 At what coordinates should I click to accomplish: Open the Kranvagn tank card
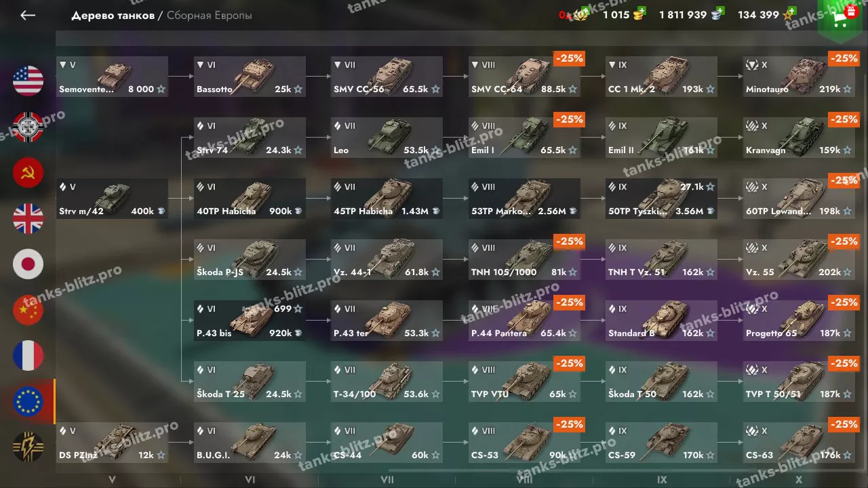coord(799,138)
